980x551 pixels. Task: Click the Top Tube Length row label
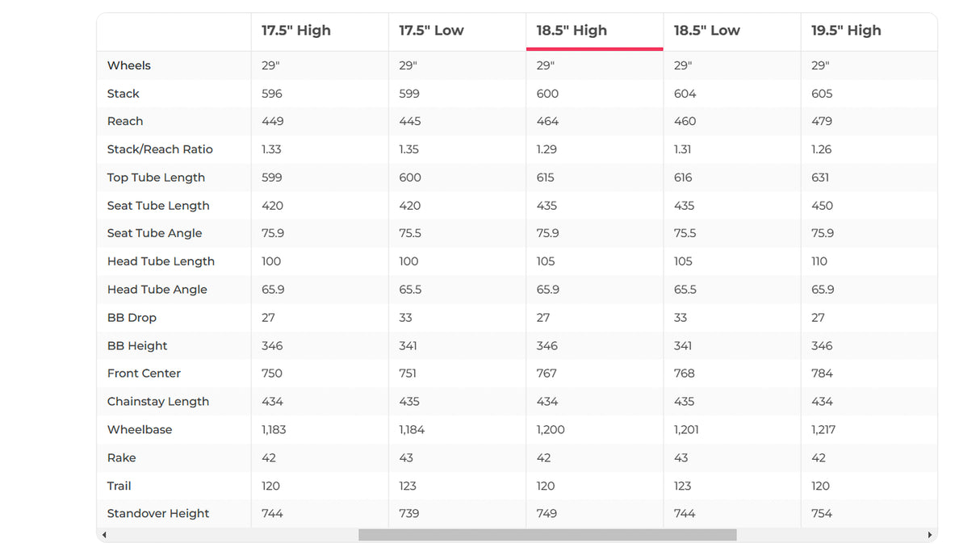tap(156, 177)
